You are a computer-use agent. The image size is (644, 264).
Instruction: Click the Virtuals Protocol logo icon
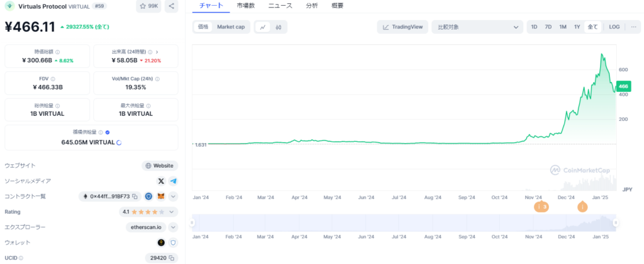click(x=9, y=6)
